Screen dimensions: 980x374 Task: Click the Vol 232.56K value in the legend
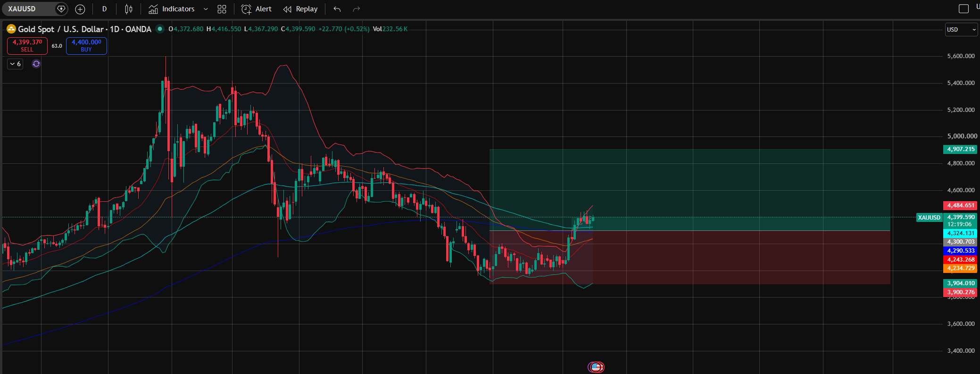click(x=390, y=29)
